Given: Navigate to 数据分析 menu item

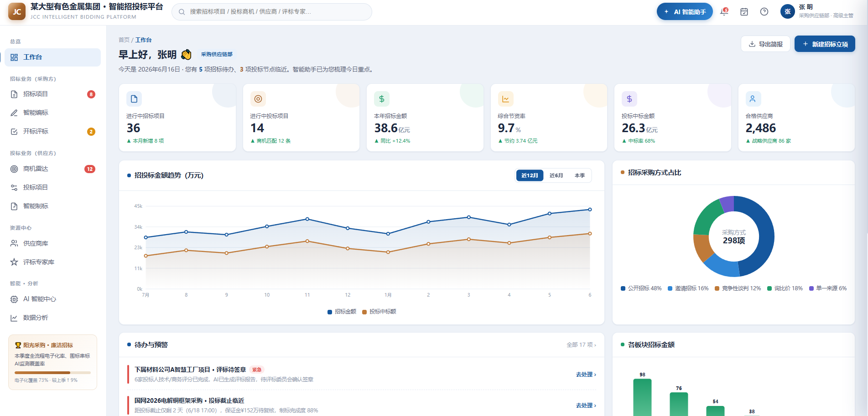Looking at the screenshot, I should (52, 318).
